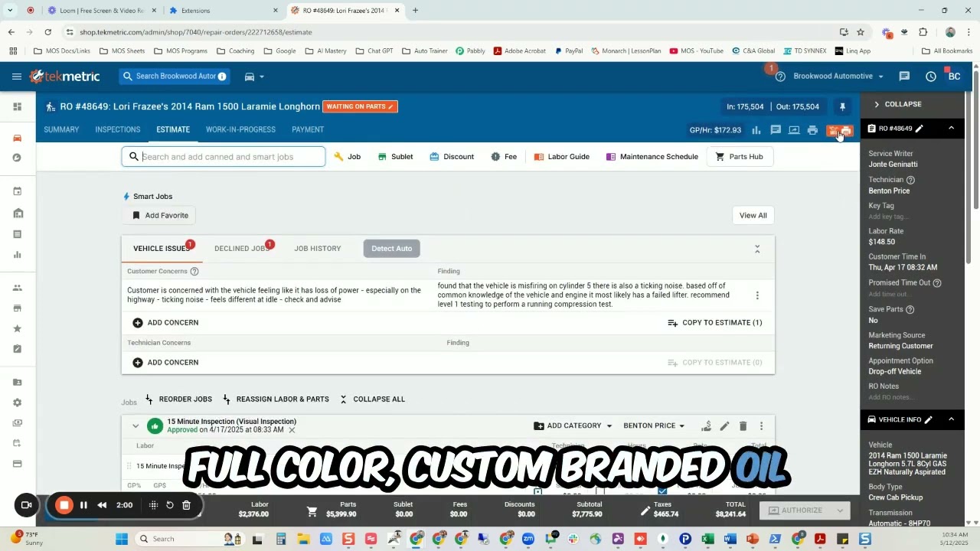Click the Add key tag field

(888, 217)
